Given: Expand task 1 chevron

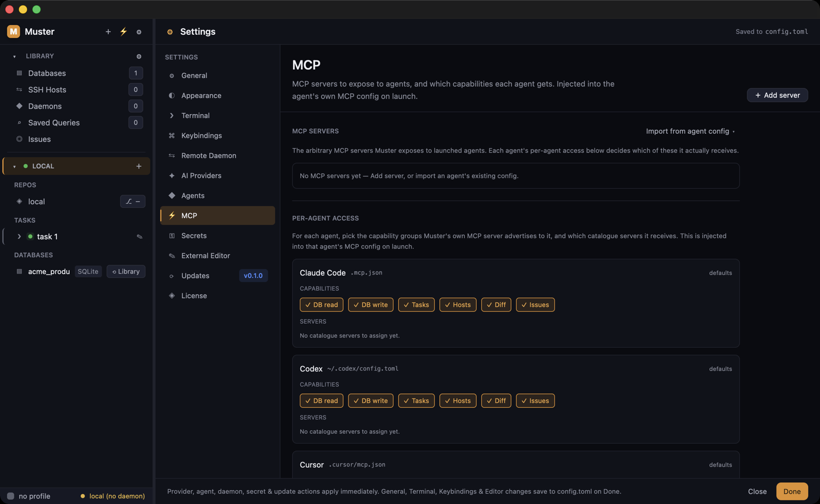Looking at the screenshot, I should point(19,237).
